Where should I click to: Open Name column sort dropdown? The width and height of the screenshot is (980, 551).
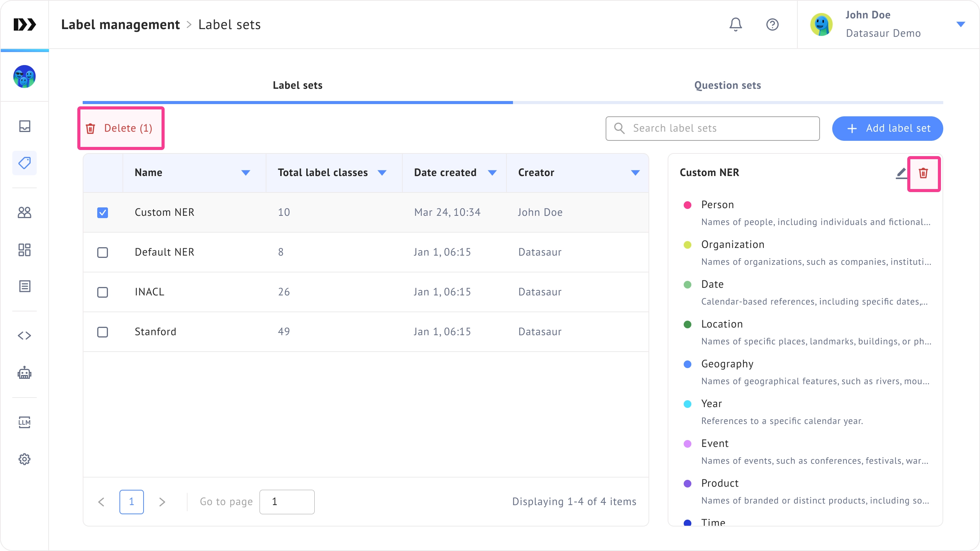[246, 173]
